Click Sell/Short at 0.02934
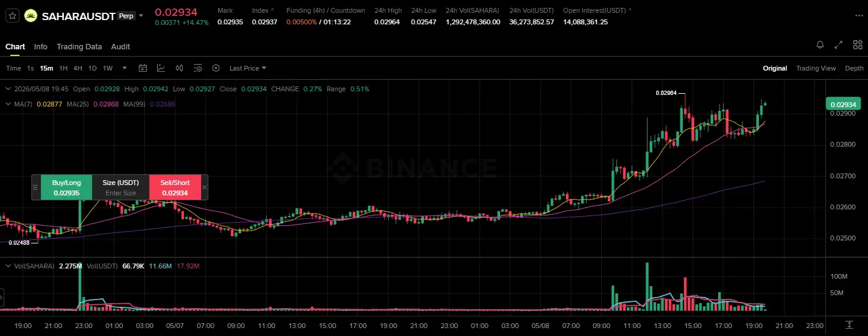Viewport: 868px width, 336px height. [175, 187]
